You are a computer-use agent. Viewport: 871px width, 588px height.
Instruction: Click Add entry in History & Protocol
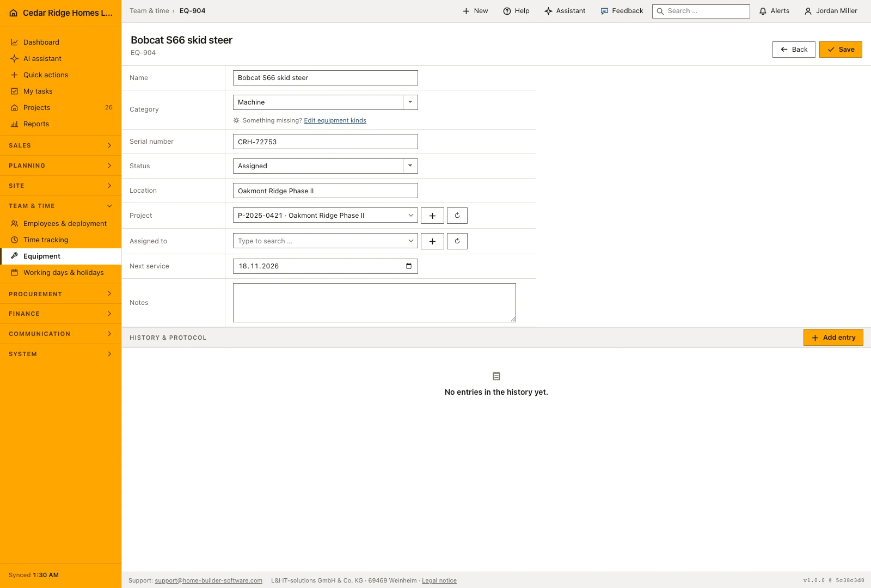coord(833,338)
